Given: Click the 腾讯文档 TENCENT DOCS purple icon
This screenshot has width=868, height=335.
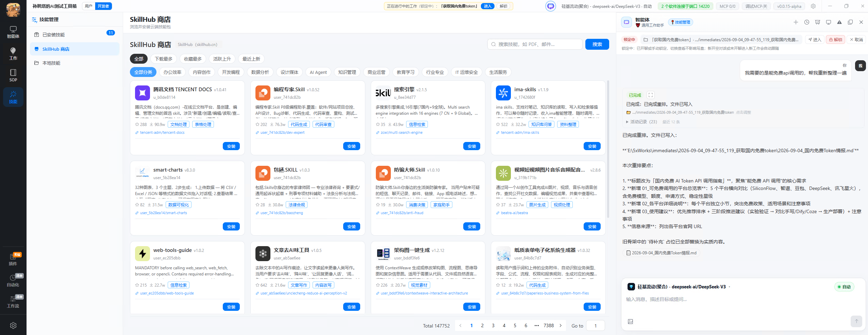Looking at the screenshot, I should click(x=143, y=93).
